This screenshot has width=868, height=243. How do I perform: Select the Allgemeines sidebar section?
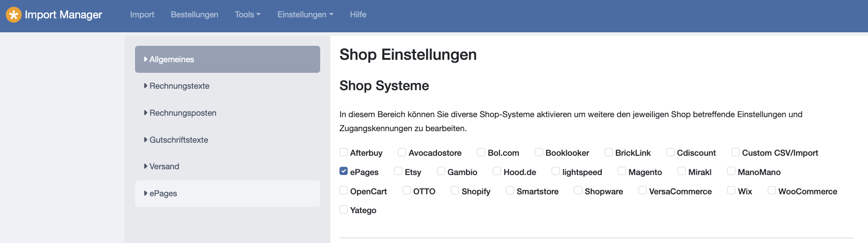click(x=228, y=59)
